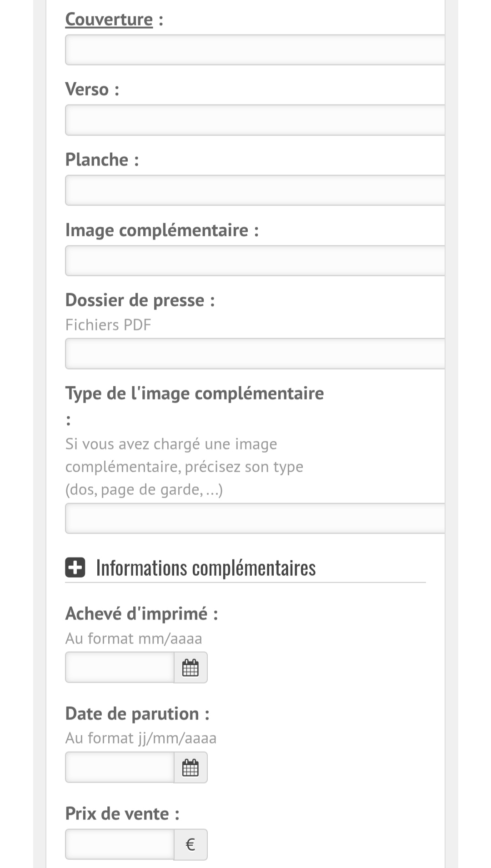Image resolution: width=491 pixels, height=868 pixels.
Task: Click the Date de parution label
Action: coord(132,713)
